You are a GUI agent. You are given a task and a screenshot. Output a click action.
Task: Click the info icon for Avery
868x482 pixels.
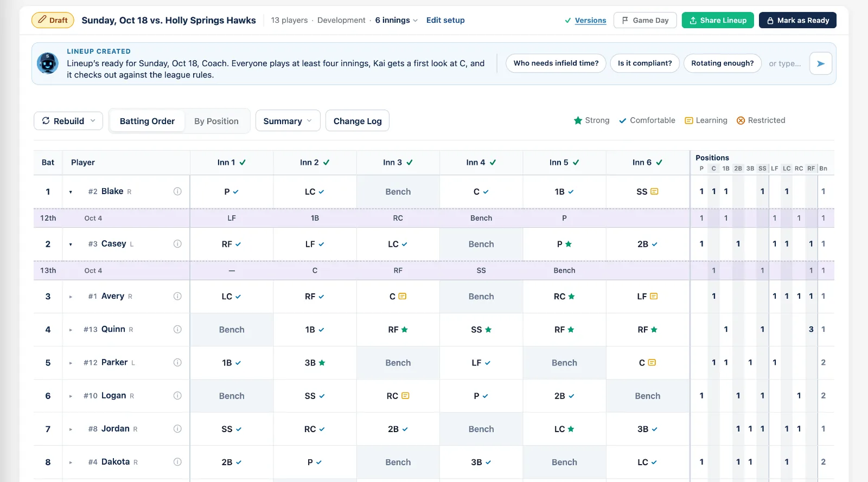click(177, 296)
